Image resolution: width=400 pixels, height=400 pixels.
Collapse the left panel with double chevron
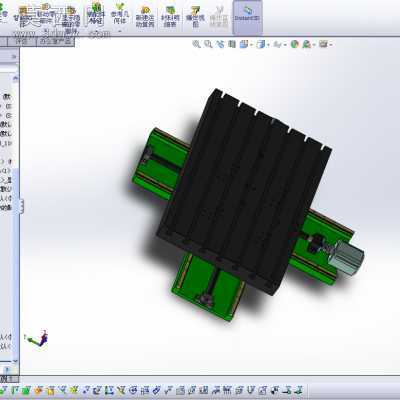14,57
